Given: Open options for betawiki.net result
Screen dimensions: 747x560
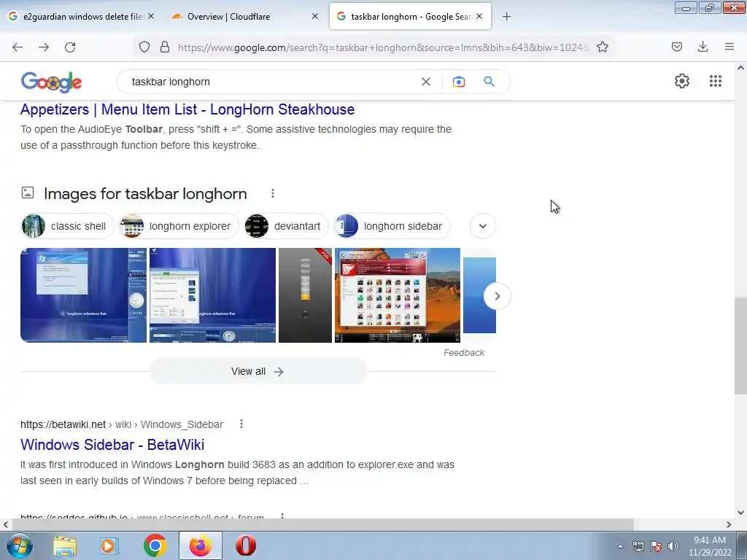Looking at the screenshot, I should 241,424.
